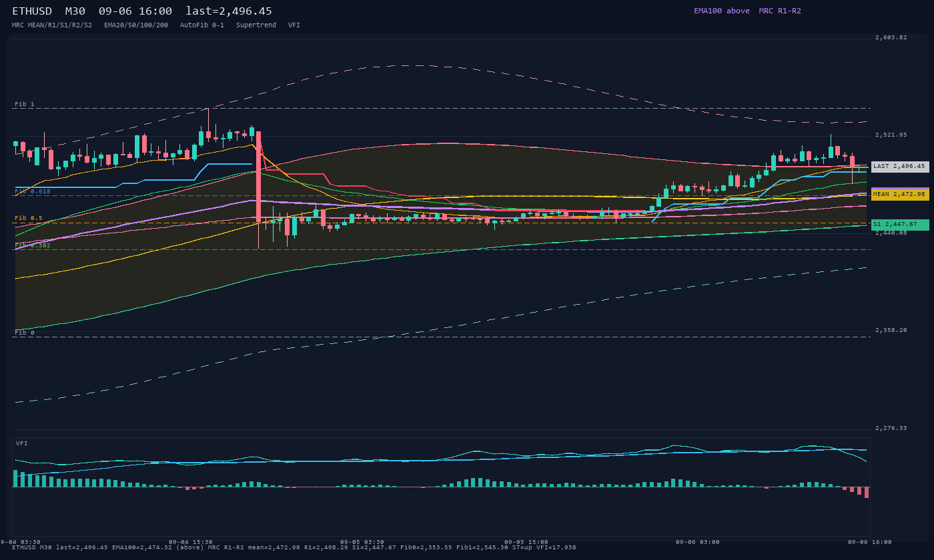Click the 09-06 16:00 timestamp in header
This screenshot has height=560, width=934.
135,11
